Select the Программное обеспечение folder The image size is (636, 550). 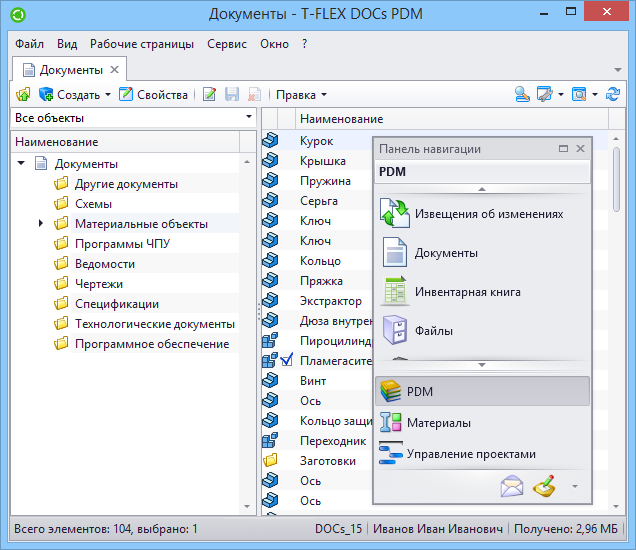[x=152, y=344]
